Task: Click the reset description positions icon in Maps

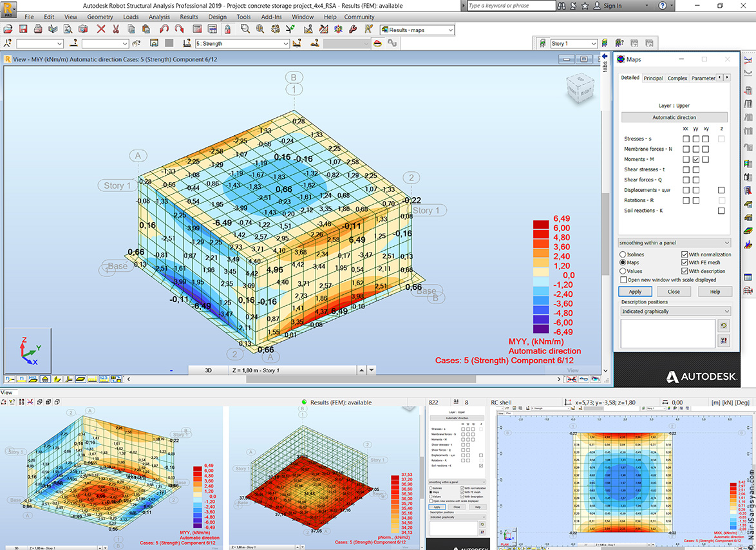Action: tap(723, 326)
